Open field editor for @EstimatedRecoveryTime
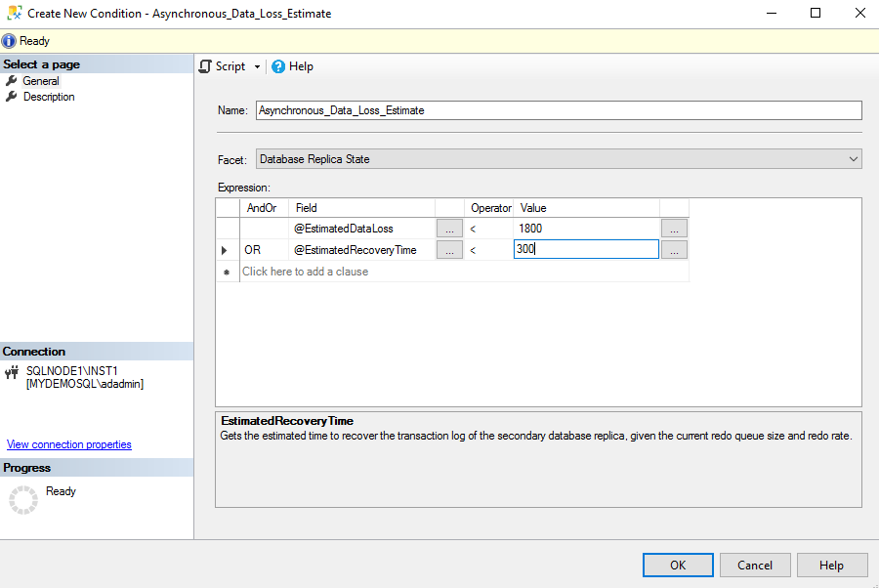This screenshot has height=588, width=879. (x=449, y=250)
